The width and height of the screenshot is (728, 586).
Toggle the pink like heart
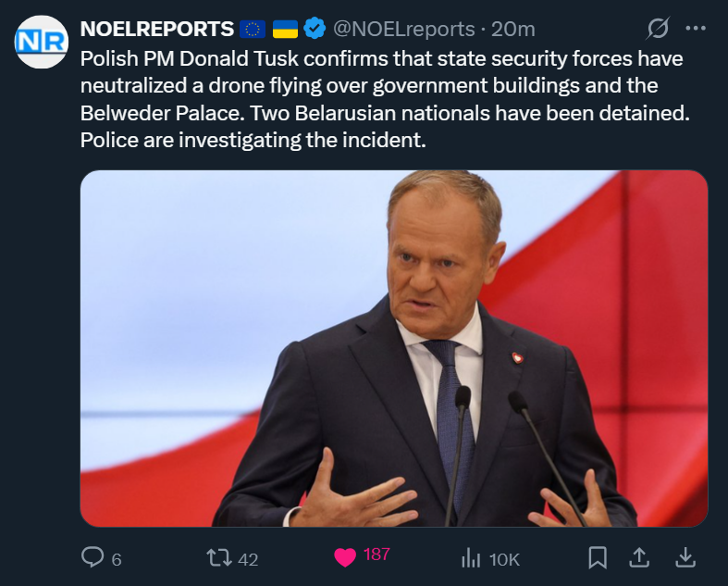pos(345,557)
